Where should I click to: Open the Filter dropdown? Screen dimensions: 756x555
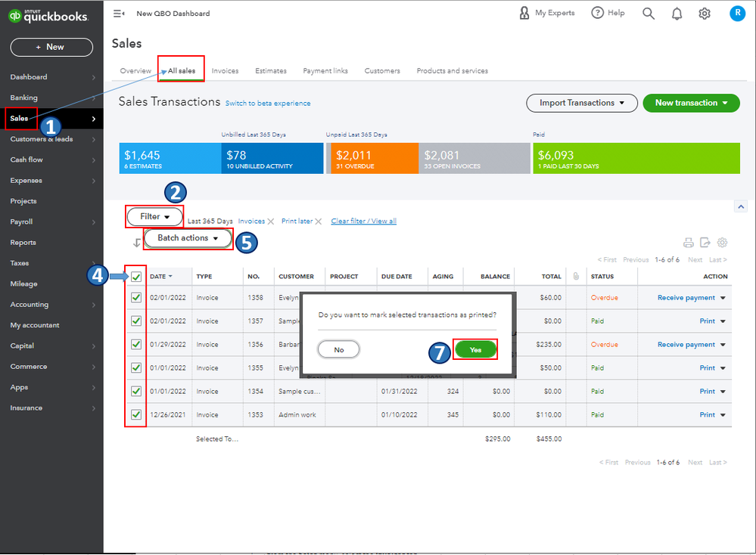click(155, 217)
